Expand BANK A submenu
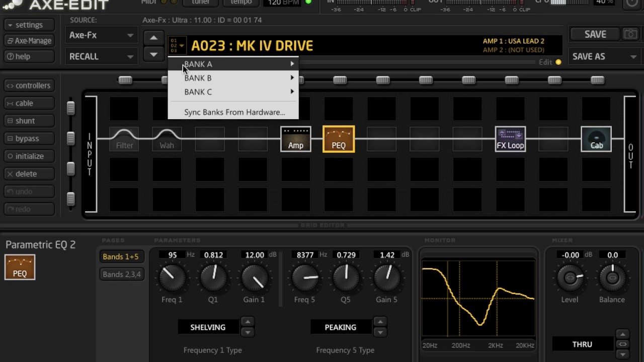The image size is (644, 362). tap(233, 64)
